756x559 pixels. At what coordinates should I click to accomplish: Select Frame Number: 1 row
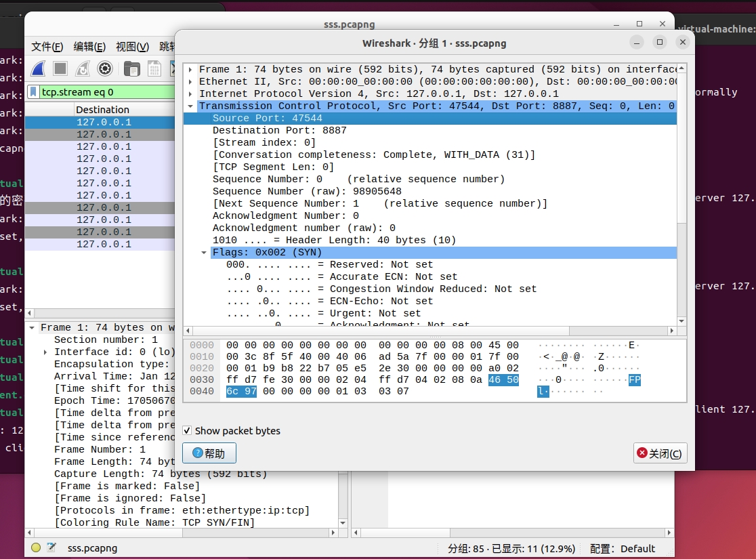click(100, 449)
